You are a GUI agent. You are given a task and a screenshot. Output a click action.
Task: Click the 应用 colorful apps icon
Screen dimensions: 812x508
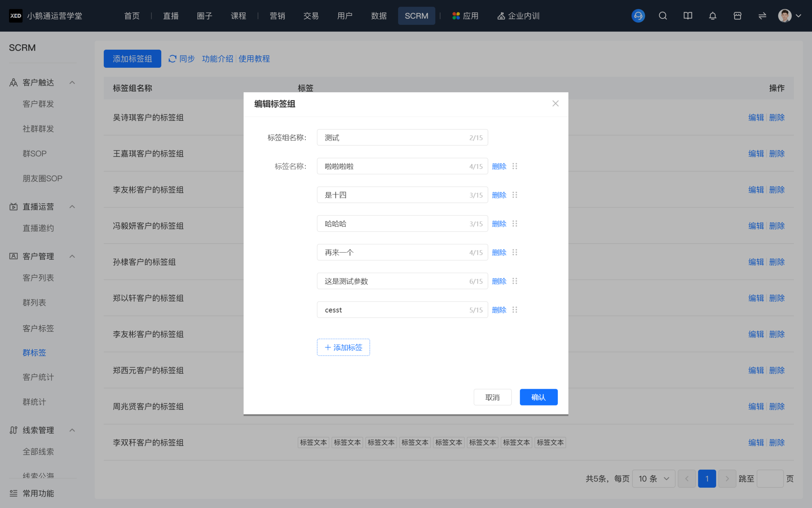[456, 16]
